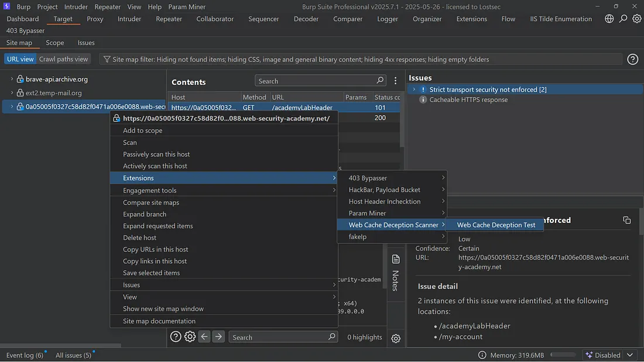Expand ext2.temp-mail.org tree node
This screenshot has width=644, height=362.
click(12, 93)
